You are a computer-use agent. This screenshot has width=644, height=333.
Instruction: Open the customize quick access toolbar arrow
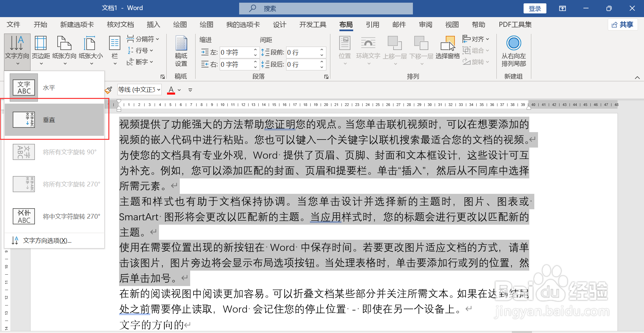click(x=190, y=90)
